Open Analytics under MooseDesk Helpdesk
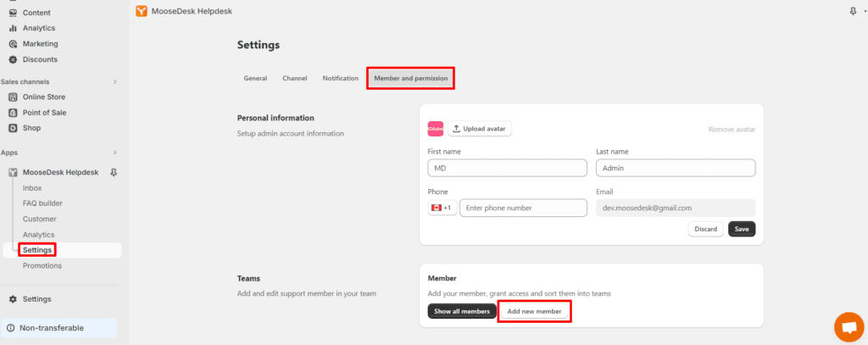Screen dimensions: 868x345 (x=39, y=234)
